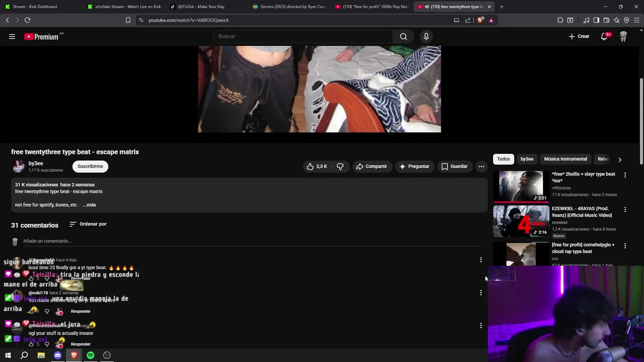The width and height of the screenshot is (644, 362).
Task: Open options menu on thecontexthub comment
Action: point(480,326)
